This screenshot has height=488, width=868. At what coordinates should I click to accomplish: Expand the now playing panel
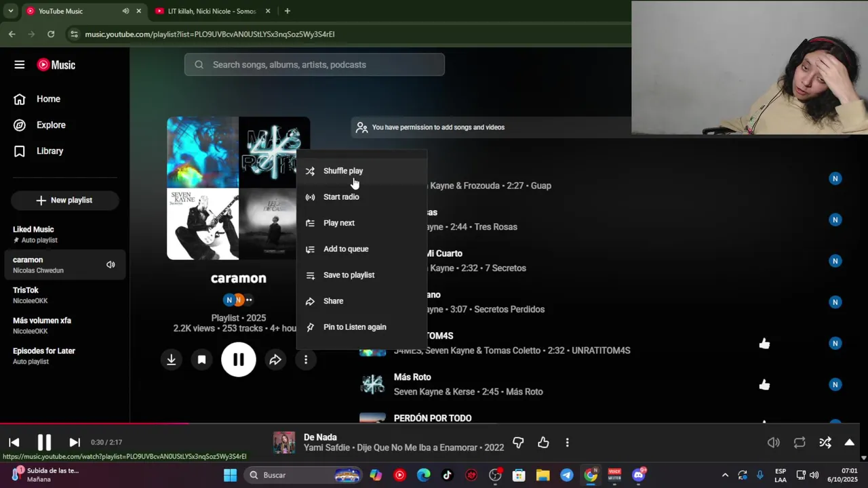pos(849,443)
